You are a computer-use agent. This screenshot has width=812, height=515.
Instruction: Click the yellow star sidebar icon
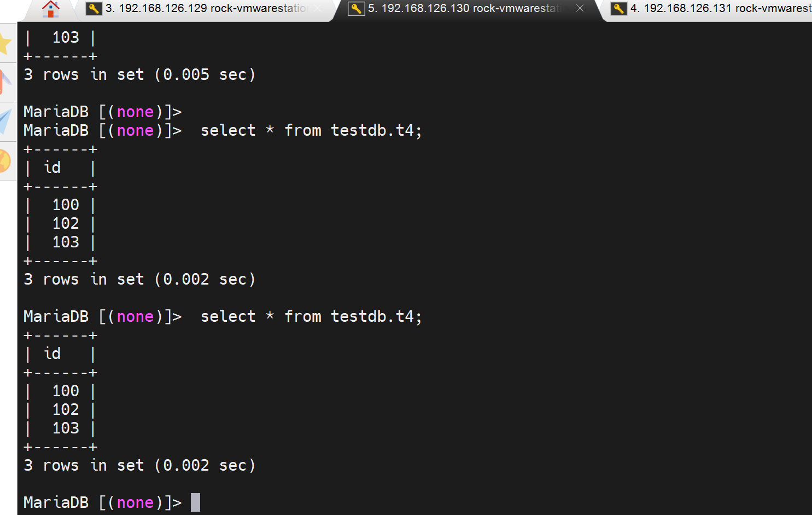click(4, 43)
